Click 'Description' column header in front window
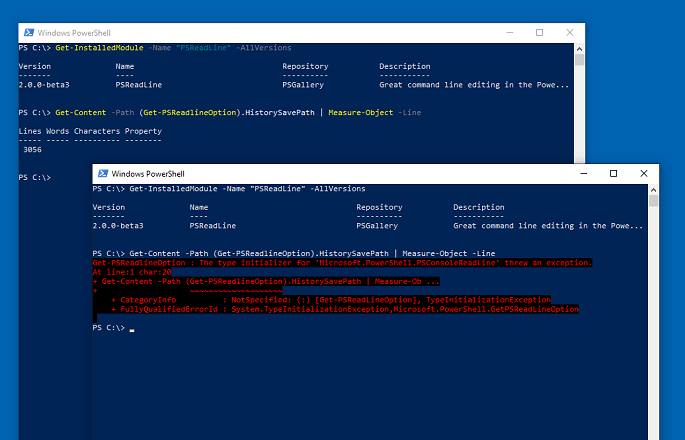The height and width of the screenshot is (440, 685). click(478, 207)
